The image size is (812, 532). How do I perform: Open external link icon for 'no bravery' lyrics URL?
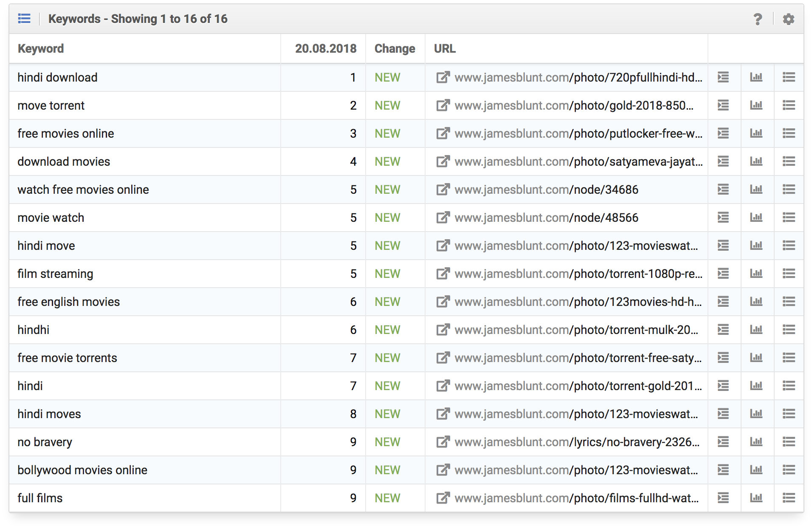click(443, 442)
